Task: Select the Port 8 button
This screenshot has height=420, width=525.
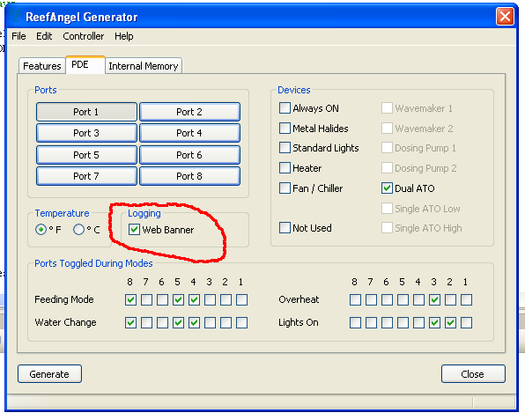Action: (189, 176)
